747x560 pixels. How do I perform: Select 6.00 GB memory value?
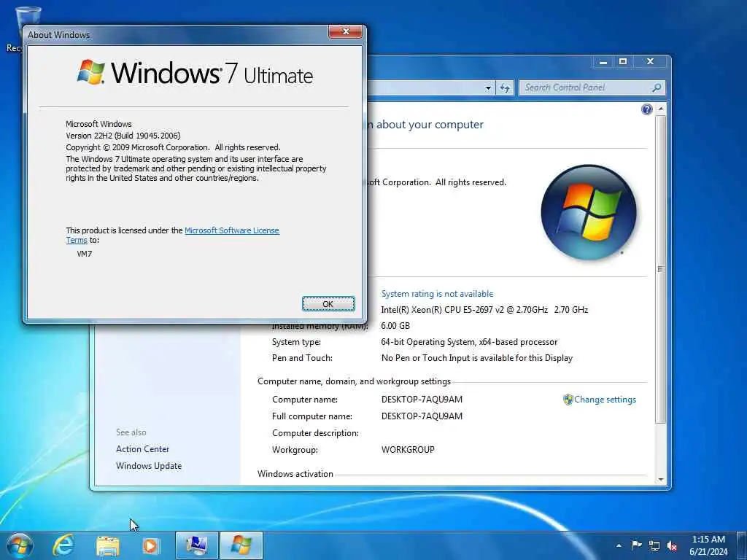pos(395,326)
